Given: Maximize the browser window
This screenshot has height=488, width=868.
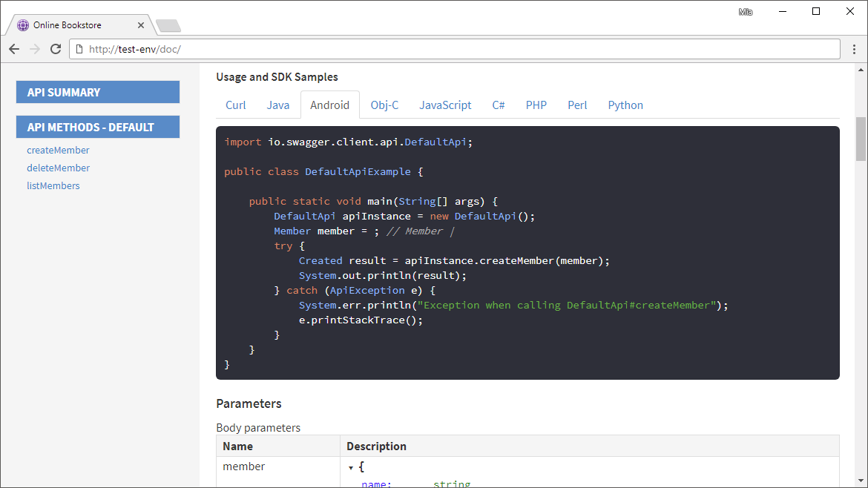Looking at the screenshot, I should click(816, 12).
